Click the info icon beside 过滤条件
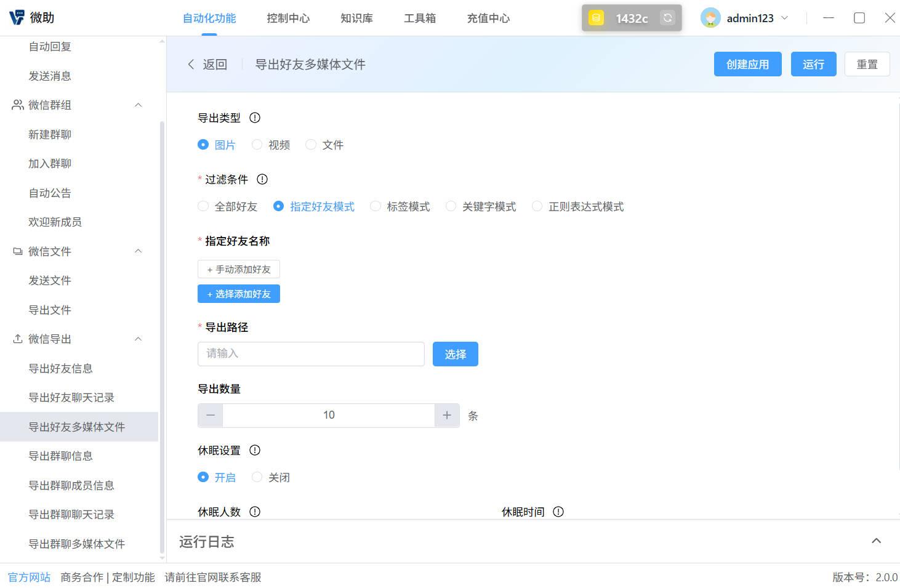Viewport: 900px width, 588px height. pos(262,179)
